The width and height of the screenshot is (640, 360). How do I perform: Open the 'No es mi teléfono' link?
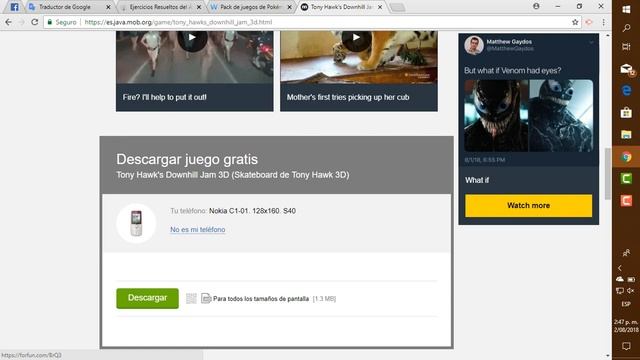pos(198,229)
